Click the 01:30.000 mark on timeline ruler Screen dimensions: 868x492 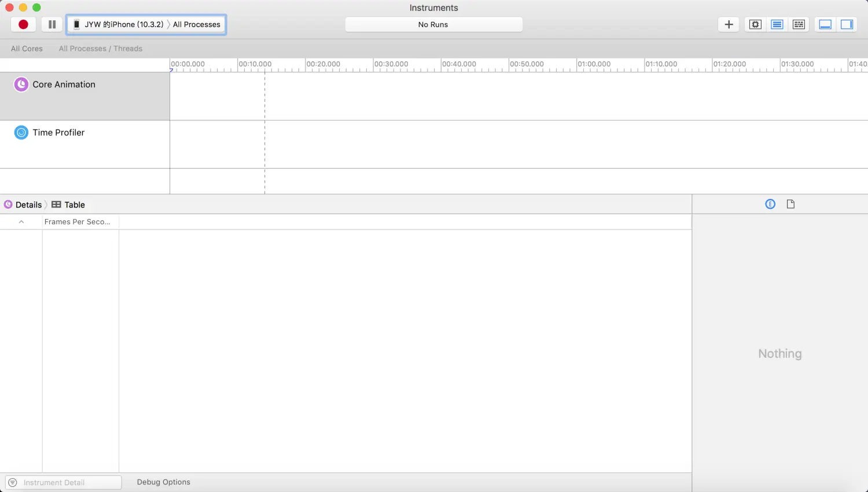tap(797, 64)
